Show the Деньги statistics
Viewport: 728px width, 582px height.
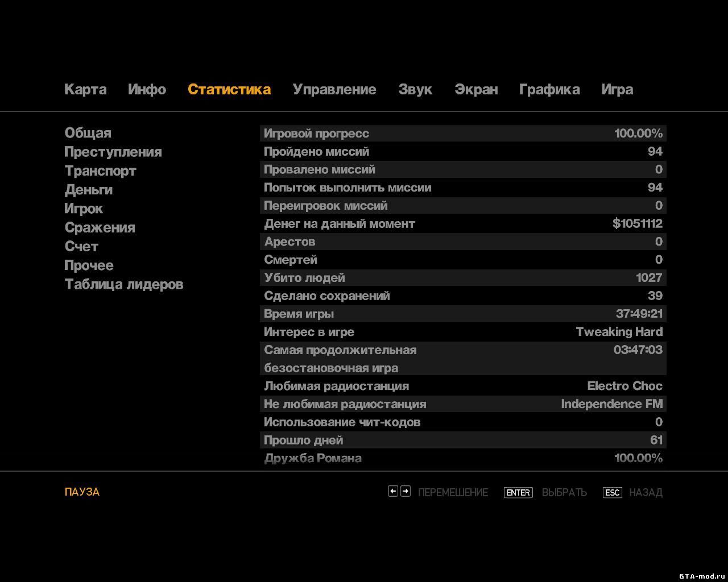pyautogui.click(x=89, y=190)
